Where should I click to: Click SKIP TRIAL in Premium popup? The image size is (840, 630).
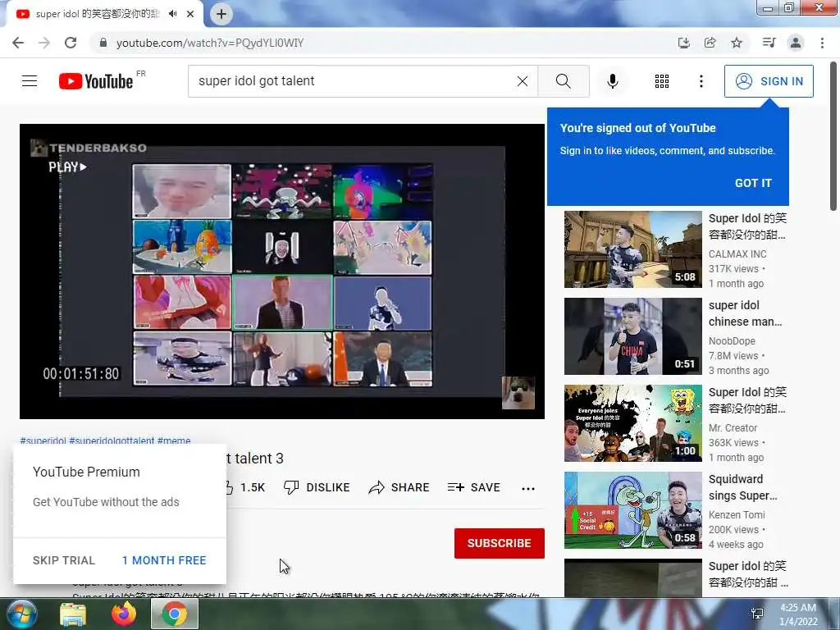[x=64, y=560]
